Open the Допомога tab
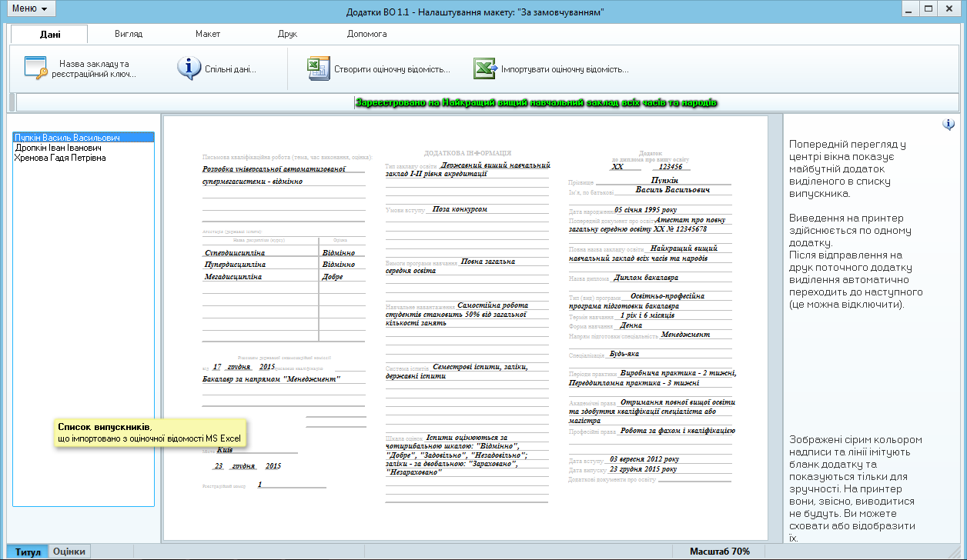Viewport: 967px width, 560px height. click(x=367, y=34)
